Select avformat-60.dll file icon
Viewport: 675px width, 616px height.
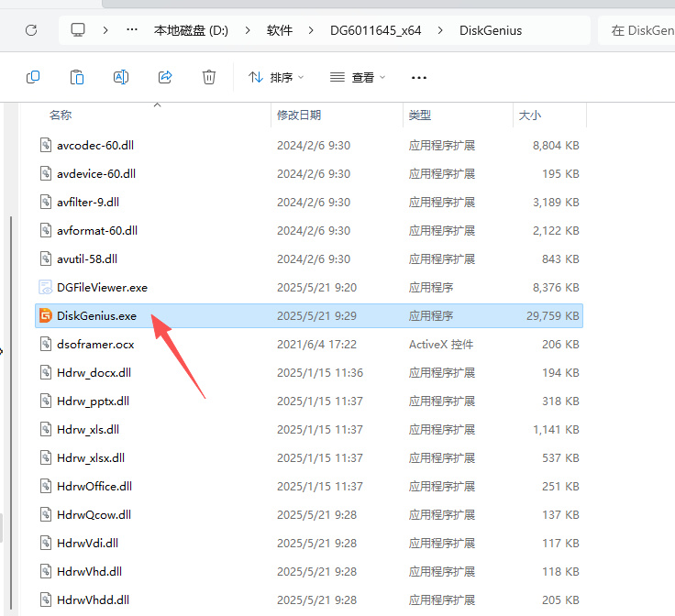pos(46,230)
